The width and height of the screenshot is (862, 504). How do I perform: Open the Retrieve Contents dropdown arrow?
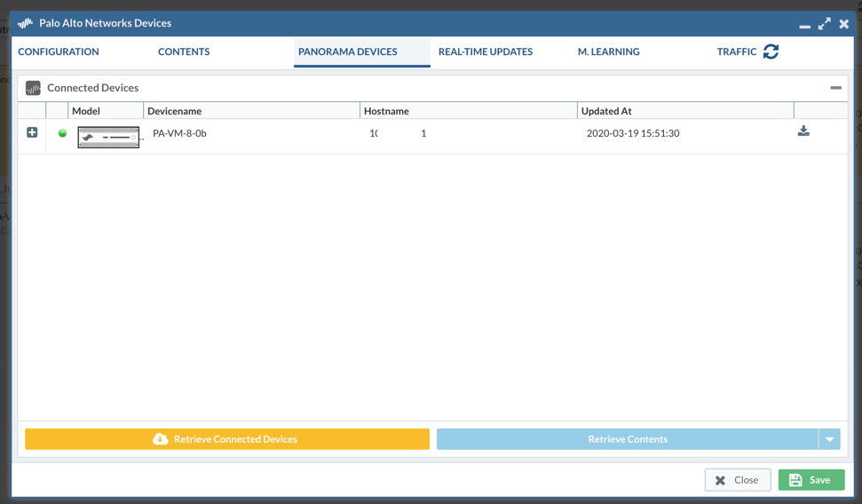point(829,439)
